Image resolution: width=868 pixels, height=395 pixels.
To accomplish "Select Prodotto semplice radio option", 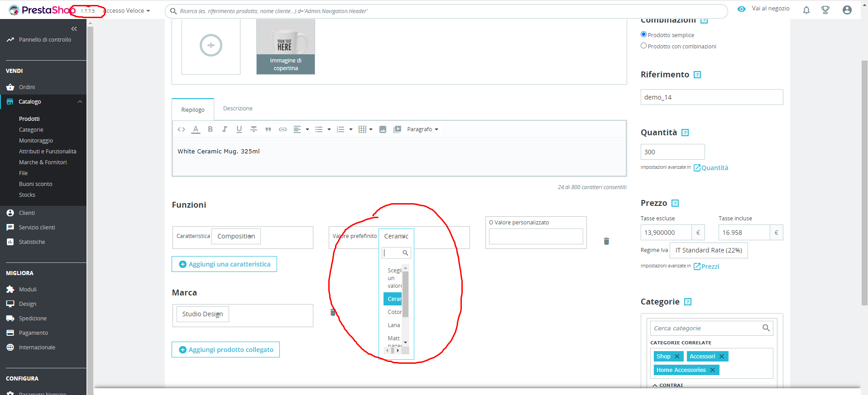I will 643,34.
